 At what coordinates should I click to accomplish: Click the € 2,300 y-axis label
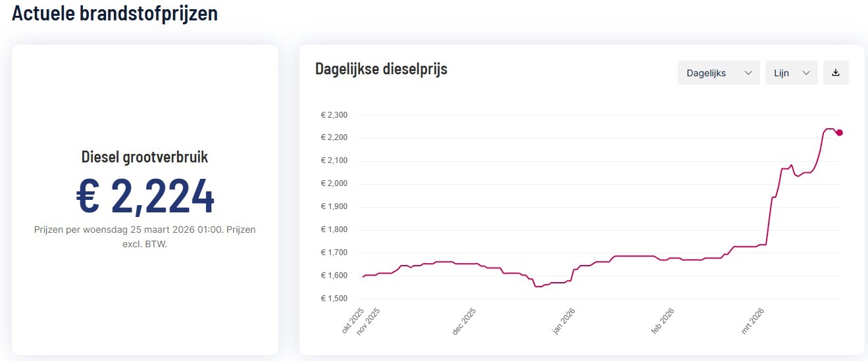pyautogui.click(x=334, y=115)
